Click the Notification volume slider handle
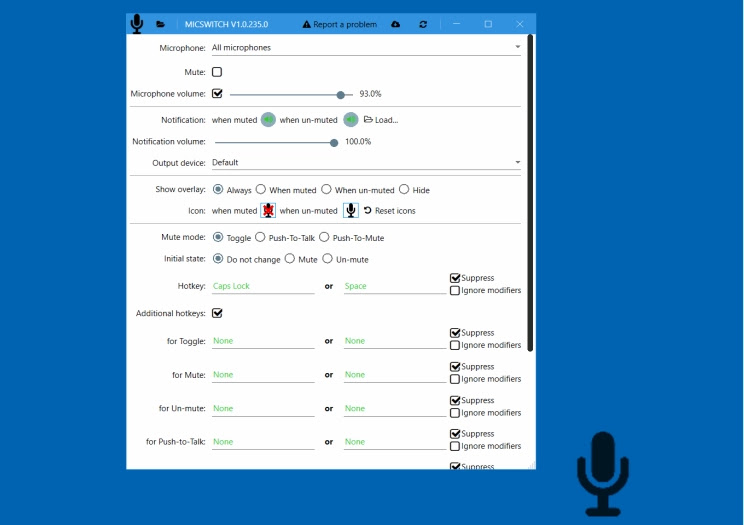This screenshot has height=525, width=744. tap(334, 142)
